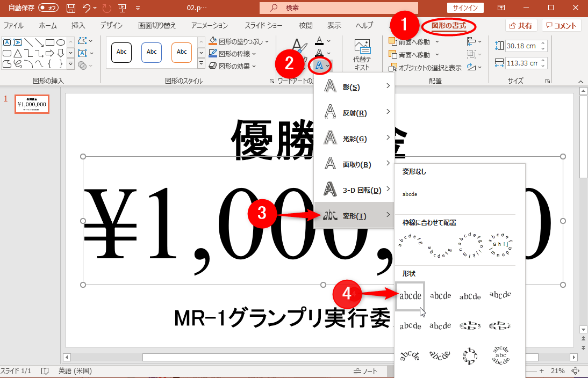Open the 3-D 回転(D) submenu
This screenshot has height=378, width=588.
354,190
